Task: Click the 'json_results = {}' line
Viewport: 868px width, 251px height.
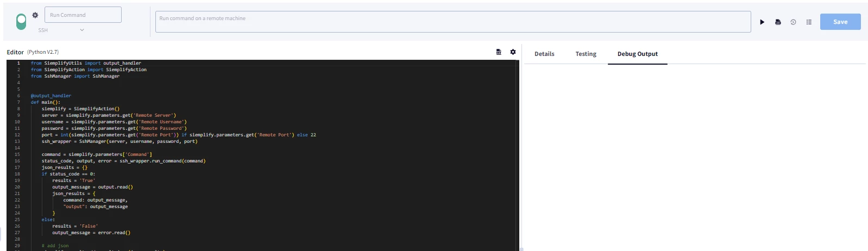Action: 64,167
